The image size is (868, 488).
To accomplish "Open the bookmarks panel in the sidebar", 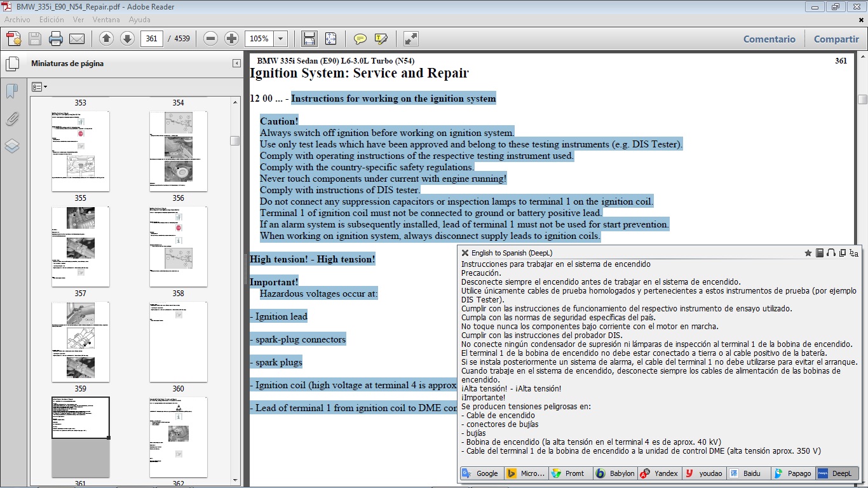I will click(x=12, y=91).
